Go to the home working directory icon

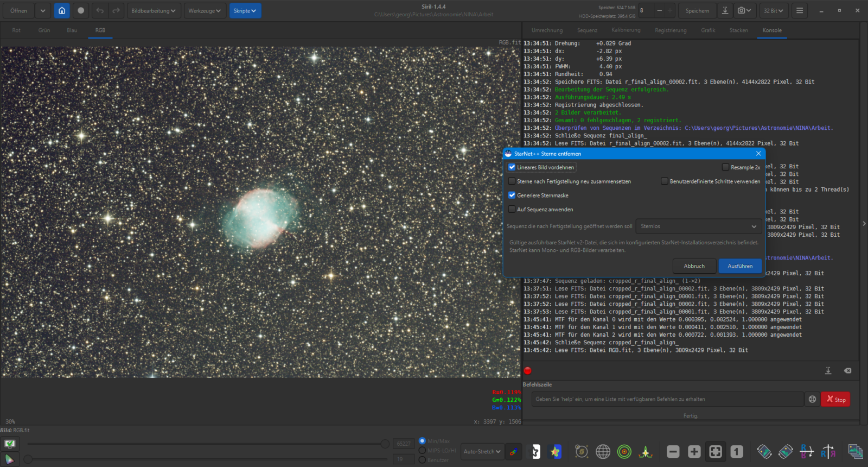tap(62, 10)
